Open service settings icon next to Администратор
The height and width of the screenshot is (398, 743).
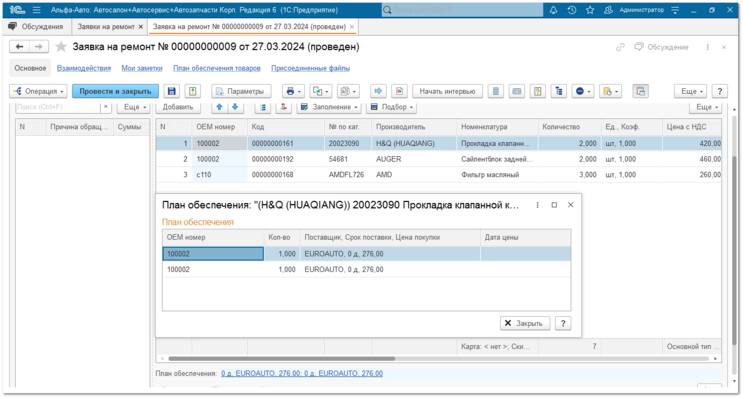tap(675, 10)
